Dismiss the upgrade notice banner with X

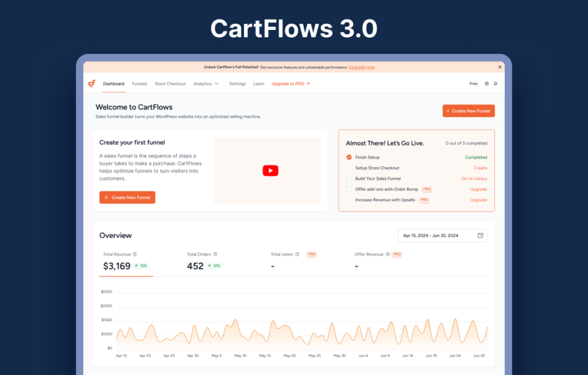tap(500, 67)
